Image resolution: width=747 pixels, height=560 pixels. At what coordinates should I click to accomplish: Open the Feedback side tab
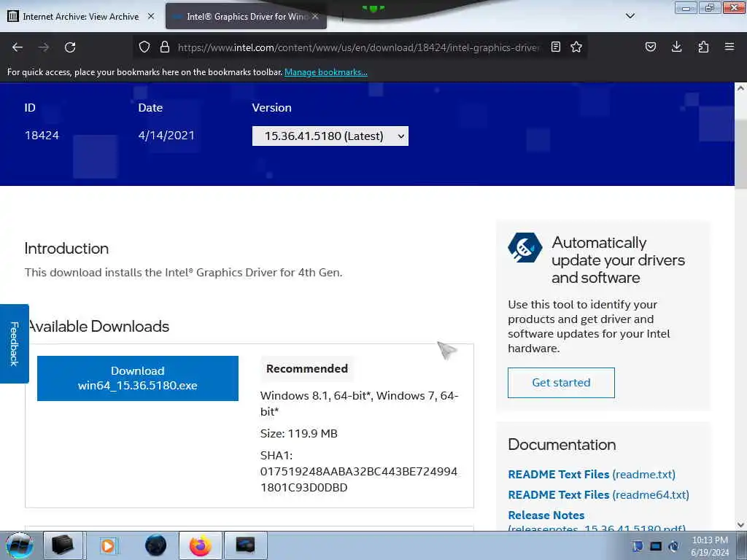tap(15, 344)
